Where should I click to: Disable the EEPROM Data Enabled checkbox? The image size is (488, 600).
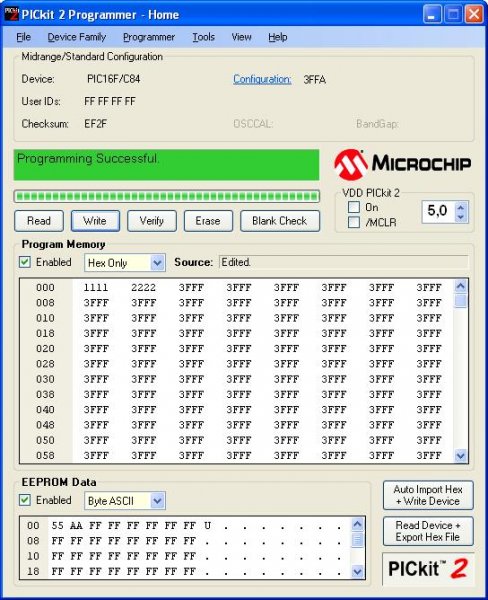[25, 500]
